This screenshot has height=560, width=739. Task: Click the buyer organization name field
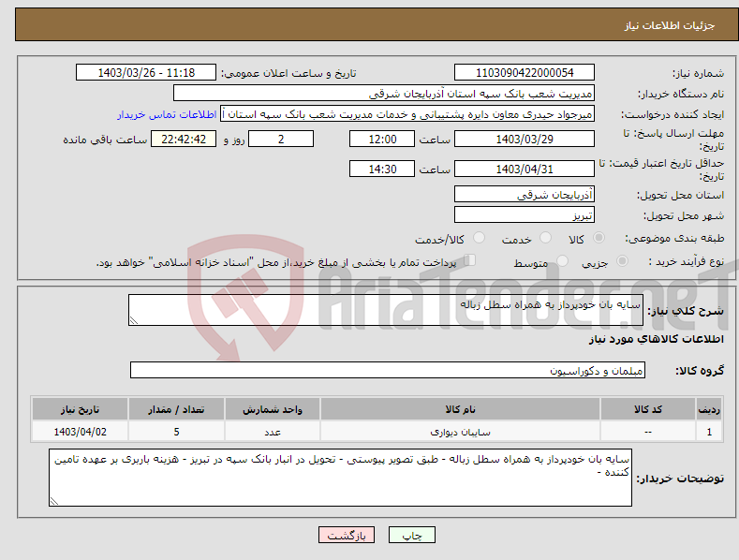(x=384, y=94)
